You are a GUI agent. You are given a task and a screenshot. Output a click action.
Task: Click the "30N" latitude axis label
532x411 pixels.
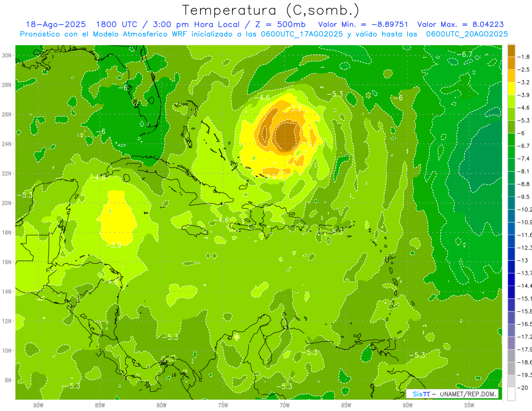[x=7, y=55]
